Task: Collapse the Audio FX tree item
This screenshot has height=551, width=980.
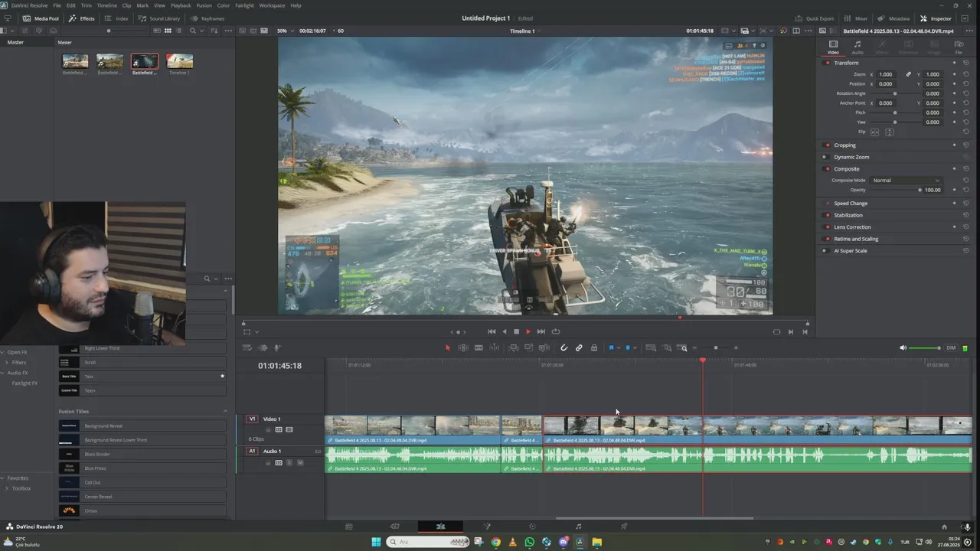Action: 4,373
